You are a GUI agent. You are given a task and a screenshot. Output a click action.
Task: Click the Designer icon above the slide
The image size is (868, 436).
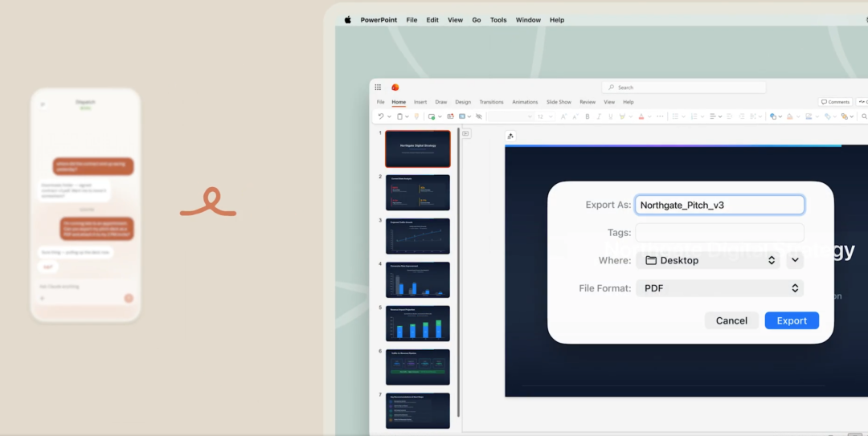point(510,136)
